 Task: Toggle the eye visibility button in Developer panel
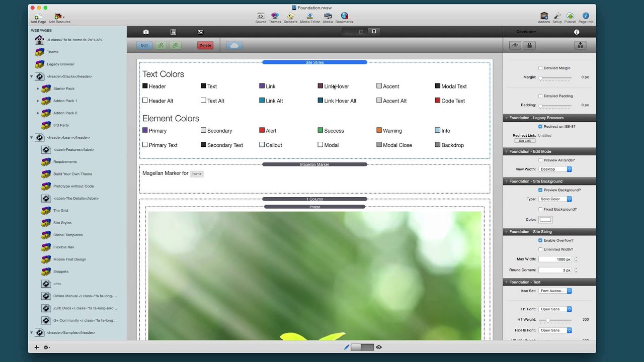pos(515,45)
